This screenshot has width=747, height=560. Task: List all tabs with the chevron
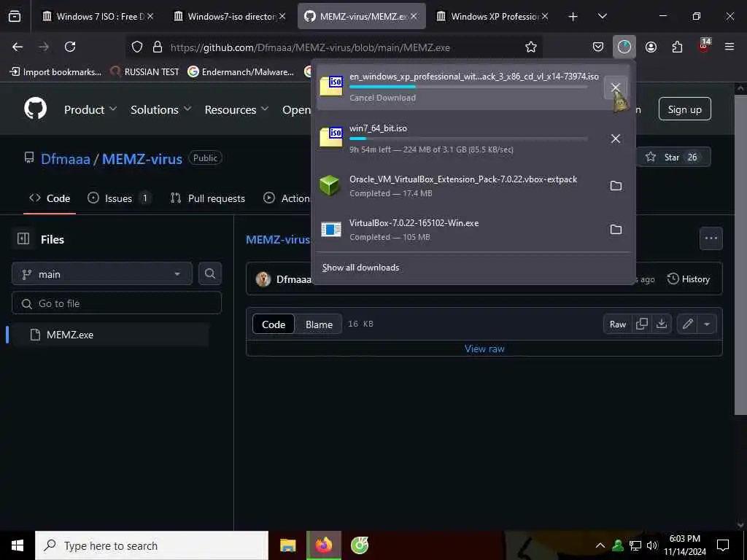[x=603, y=17]
